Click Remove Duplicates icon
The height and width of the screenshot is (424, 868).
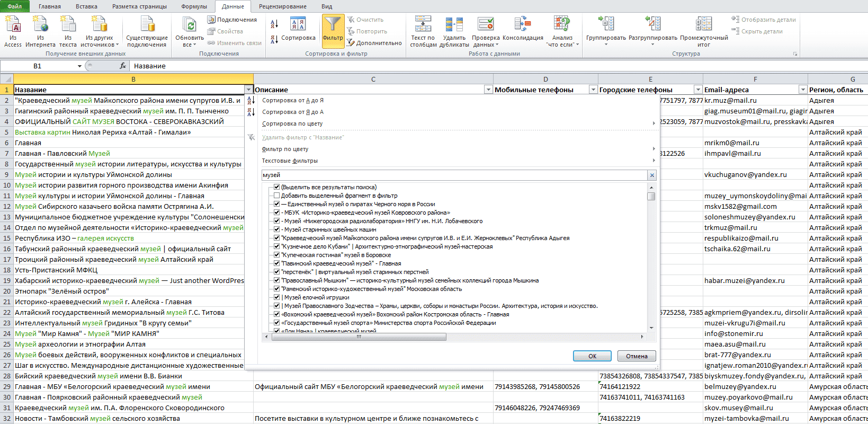tap(454, 31)
